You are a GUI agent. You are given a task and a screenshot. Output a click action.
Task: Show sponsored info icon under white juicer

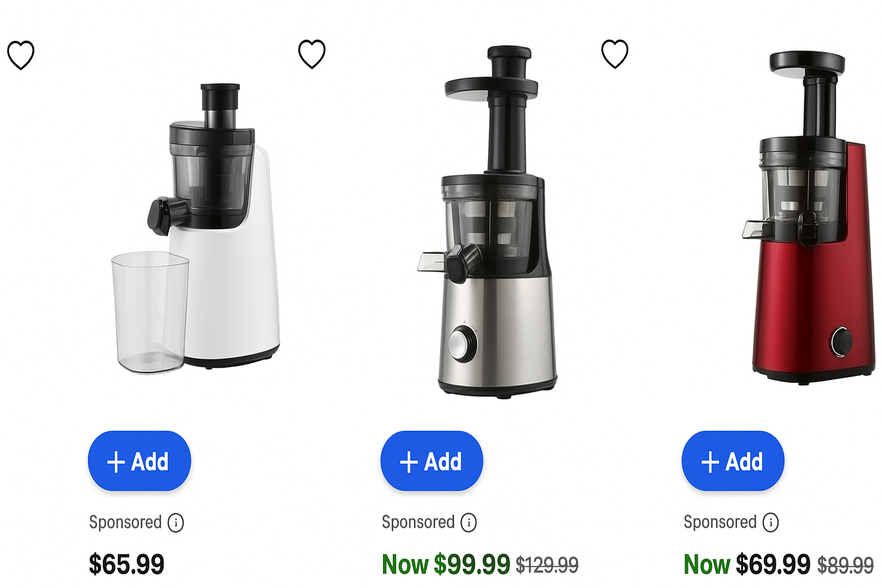pyautogui.click(x=176, y=523)
